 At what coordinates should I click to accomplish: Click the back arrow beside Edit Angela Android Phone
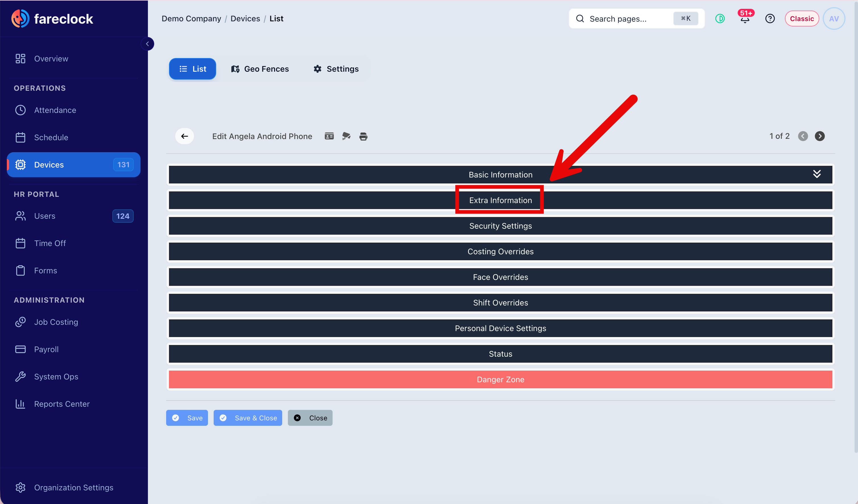185,136
